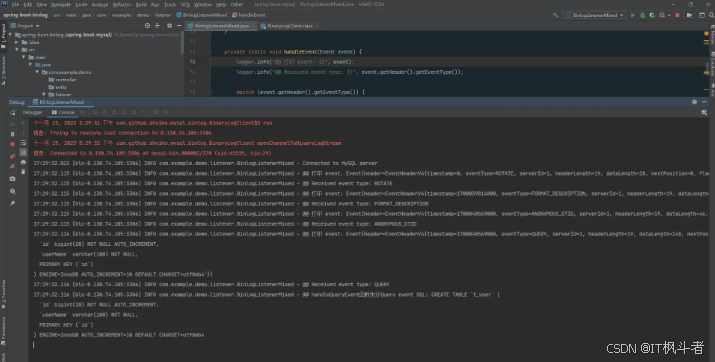Hide the Project panel with minus icon

point(179,26)
